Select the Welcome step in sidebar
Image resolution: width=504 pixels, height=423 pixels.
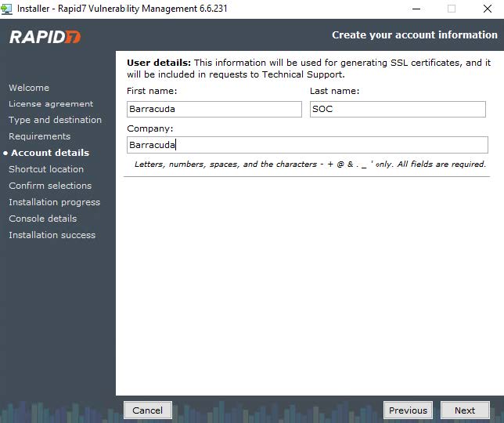point(29,88)
